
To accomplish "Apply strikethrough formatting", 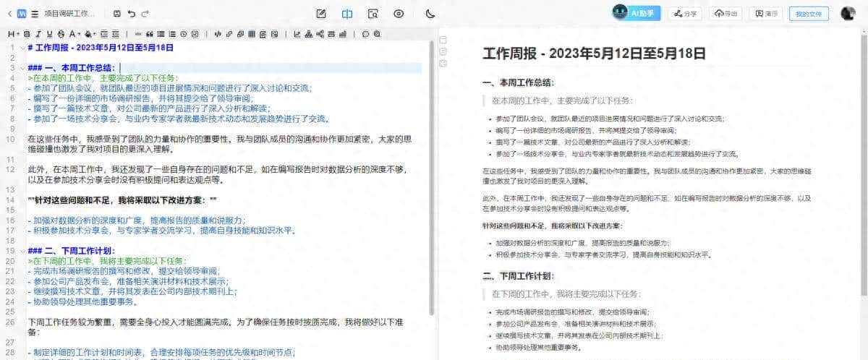I will pyautogui.click(x=60, y=34).
